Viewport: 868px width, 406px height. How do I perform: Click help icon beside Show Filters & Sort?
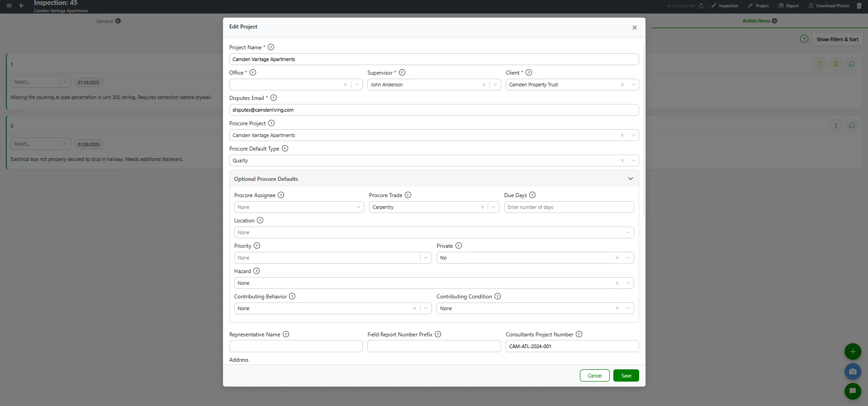[x=804, y=39]
